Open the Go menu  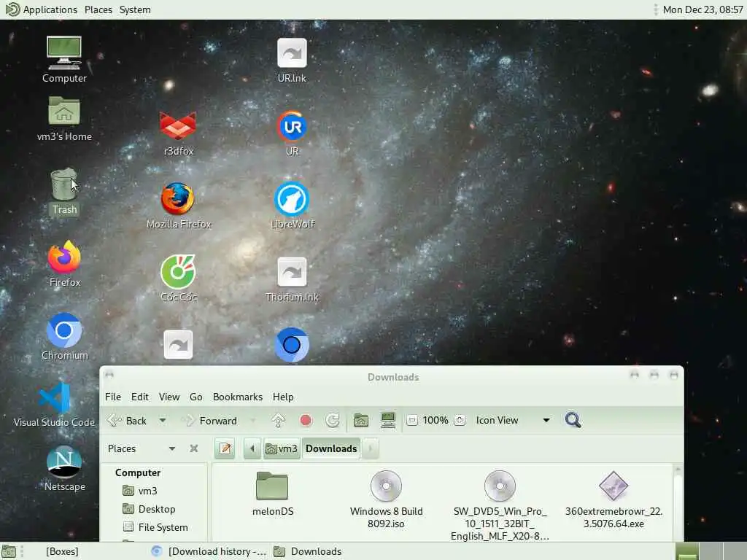pyautogui.click(x=196, y=397)
